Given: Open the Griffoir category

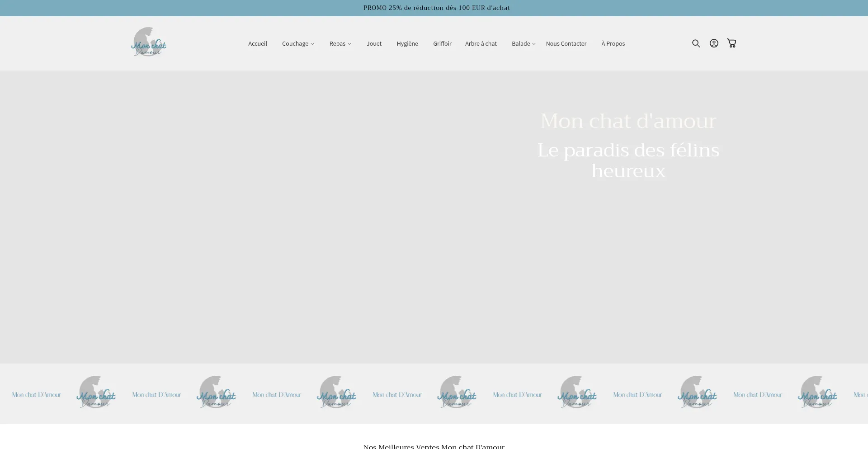Looking at the screenshot, I should [442, 43].
